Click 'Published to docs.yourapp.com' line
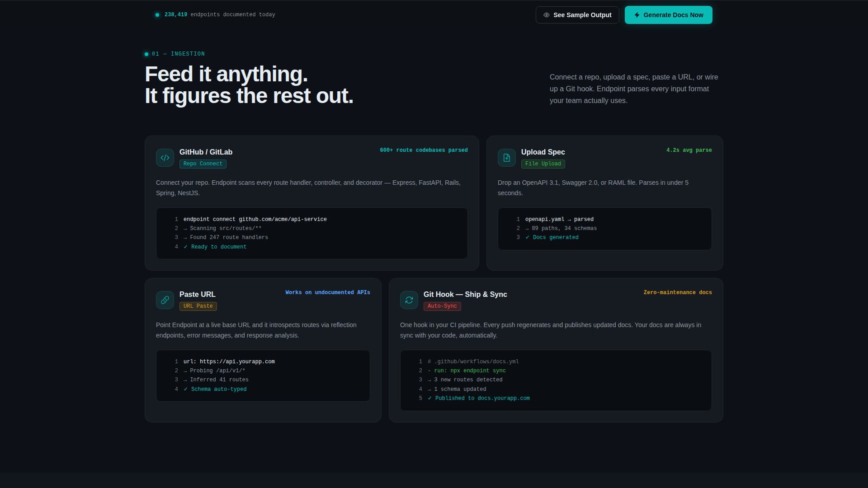This screenshot has width=868, height=488. point(479,398)
